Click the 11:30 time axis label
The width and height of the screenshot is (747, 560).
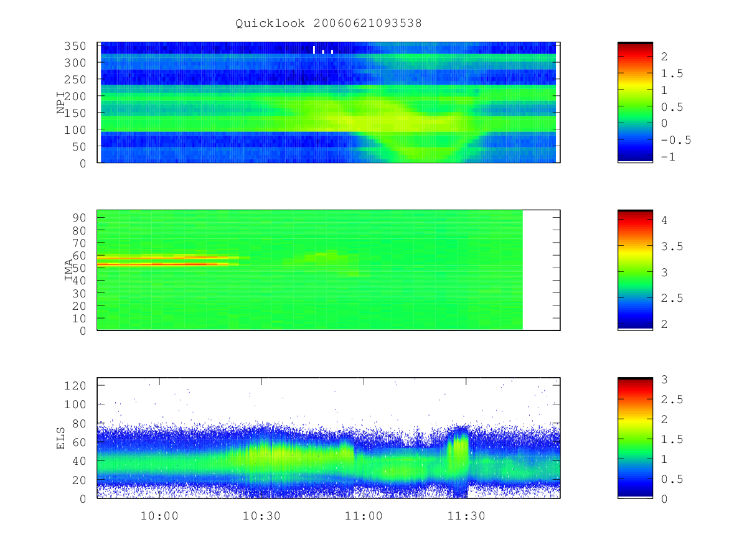(x=466, y=516)
